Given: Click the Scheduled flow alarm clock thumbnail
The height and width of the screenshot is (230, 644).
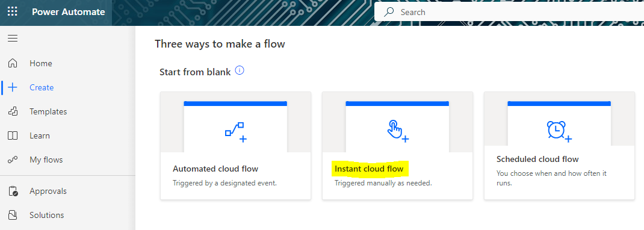Looking at the screenshot, I should coord(559,126).
